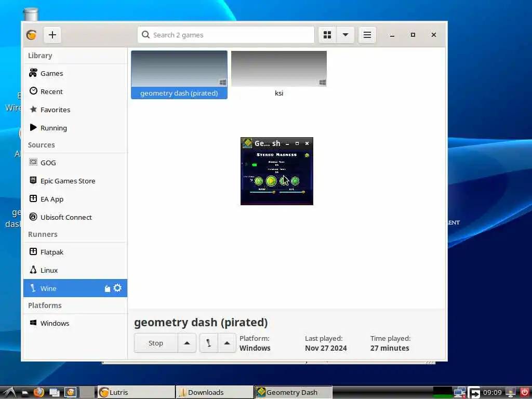Open the Lutris icon in quick launch

pos(71,392)
